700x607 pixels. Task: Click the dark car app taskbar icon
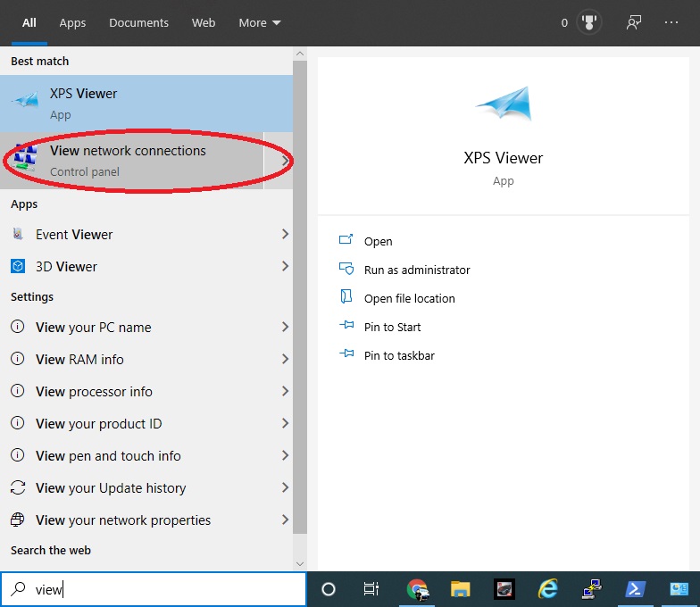point(504,589)
